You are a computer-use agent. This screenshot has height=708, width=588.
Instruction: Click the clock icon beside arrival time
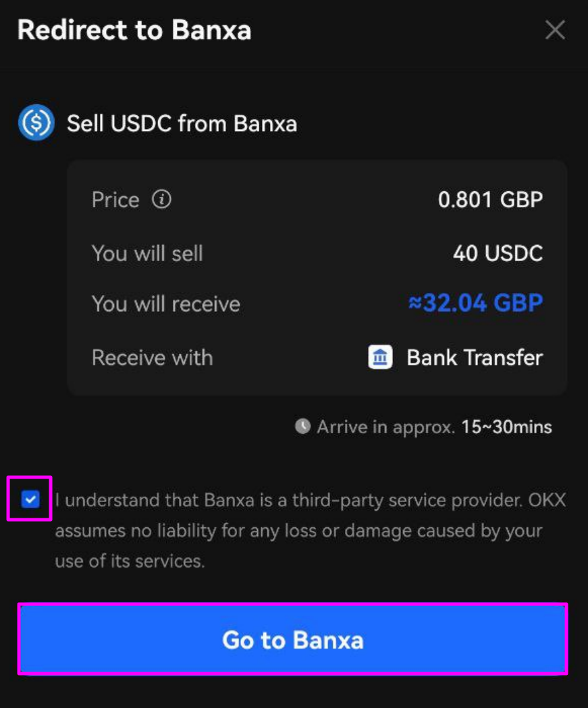pos(302,427)
